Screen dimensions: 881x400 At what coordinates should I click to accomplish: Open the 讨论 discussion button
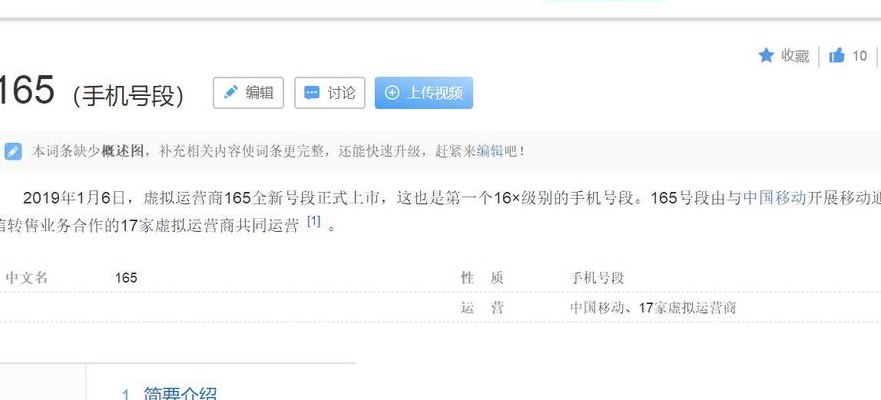click(x=330, y=93)
